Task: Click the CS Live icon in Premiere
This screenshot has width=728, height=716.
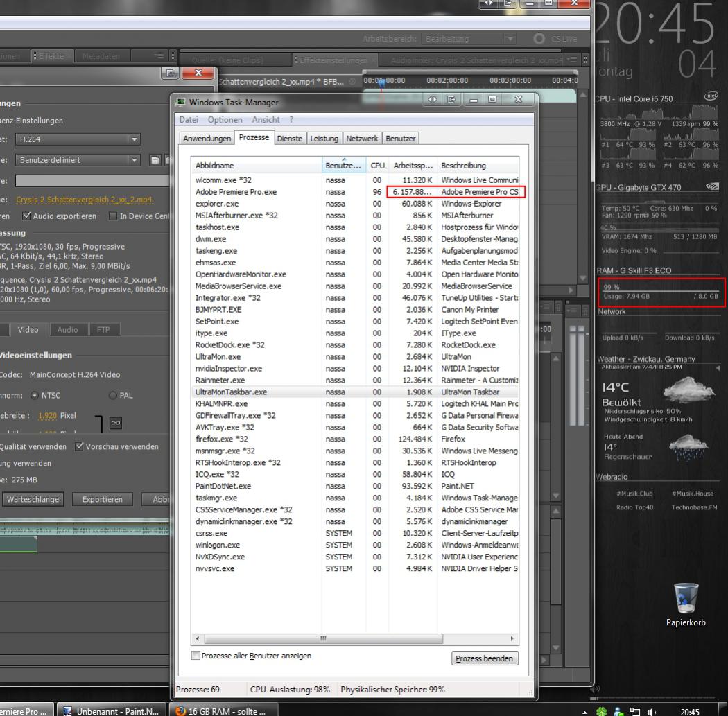Action: 539,39
